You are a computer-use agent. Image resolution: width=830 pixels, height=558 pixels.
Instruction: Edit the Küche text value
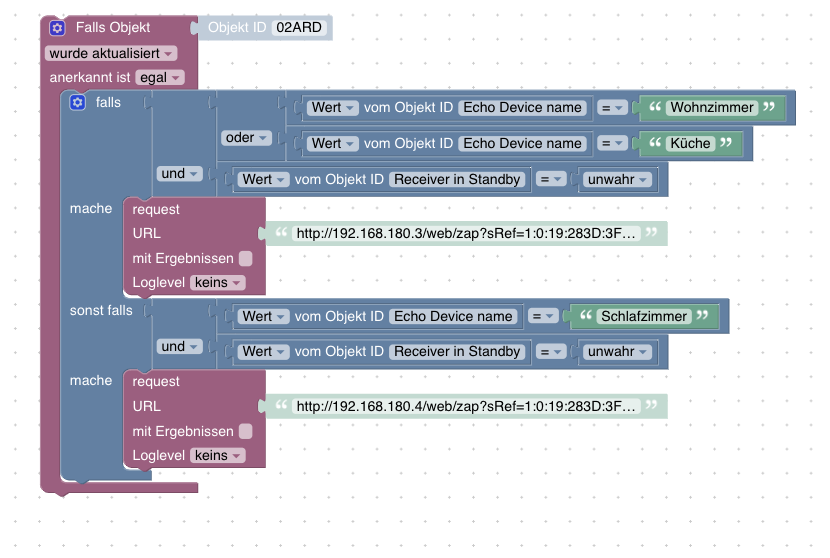pos(690,143)
